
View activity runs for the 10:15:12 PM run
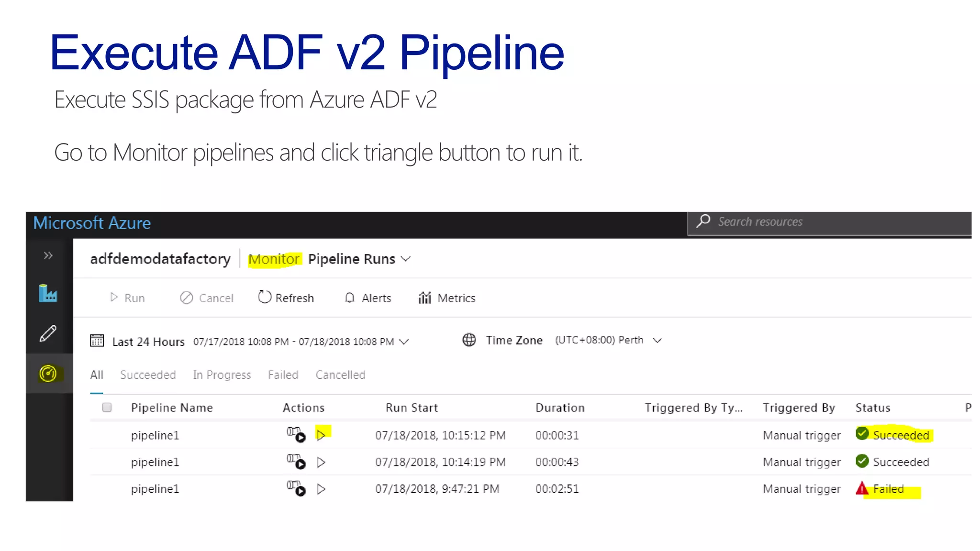click(296, 434)
